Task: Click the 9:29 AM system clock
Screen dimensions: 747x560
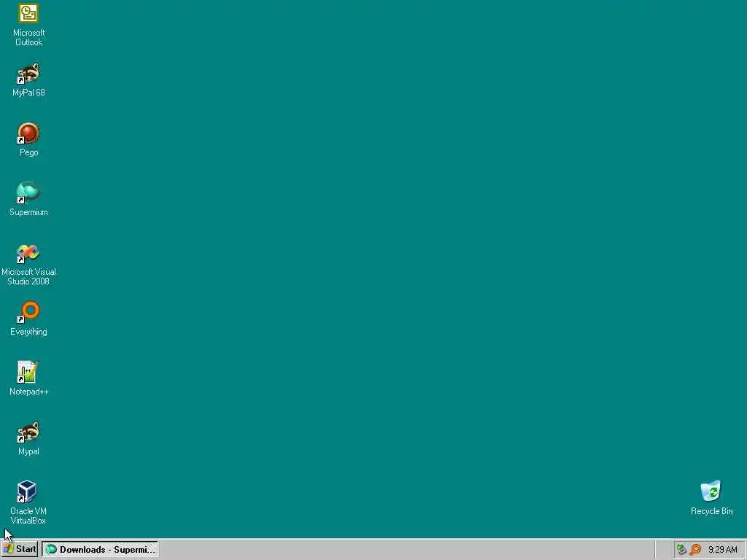Action: pyautogui.click(x=722, y=550)
